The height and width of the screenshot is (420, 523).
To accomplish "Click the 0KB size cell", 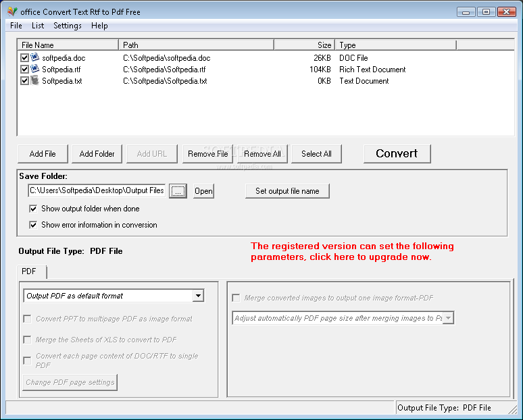I will click(324, 81).
